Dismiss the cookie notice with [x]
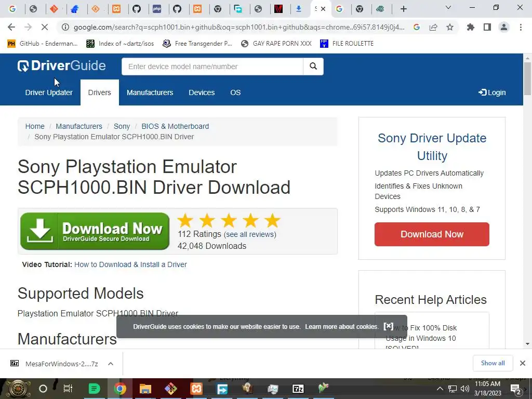Screen dimensions: 532x399 [x=389, y=326]
